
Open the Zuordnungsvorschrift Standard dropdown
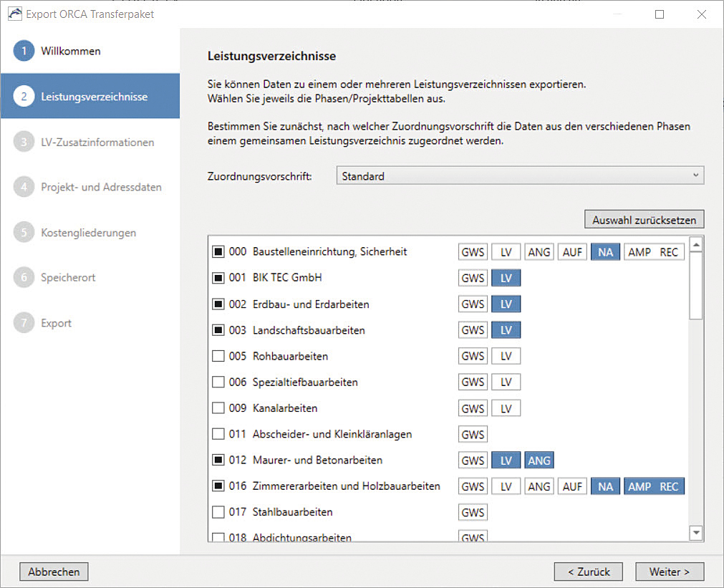(x=521, y=176)
